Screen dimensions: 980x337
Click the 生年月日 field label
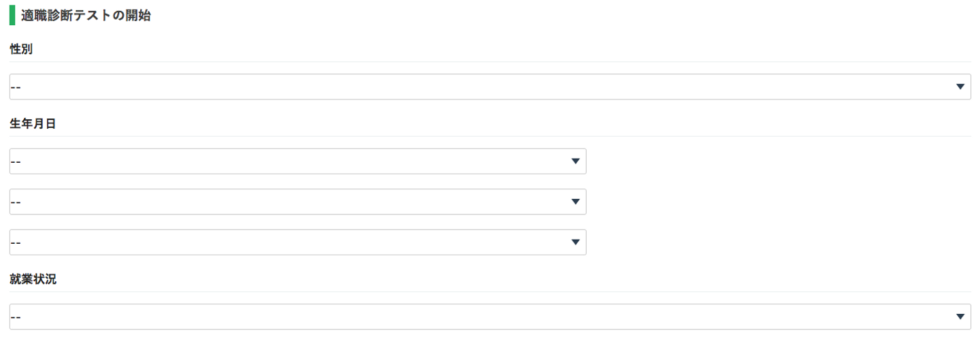(33, 124)
